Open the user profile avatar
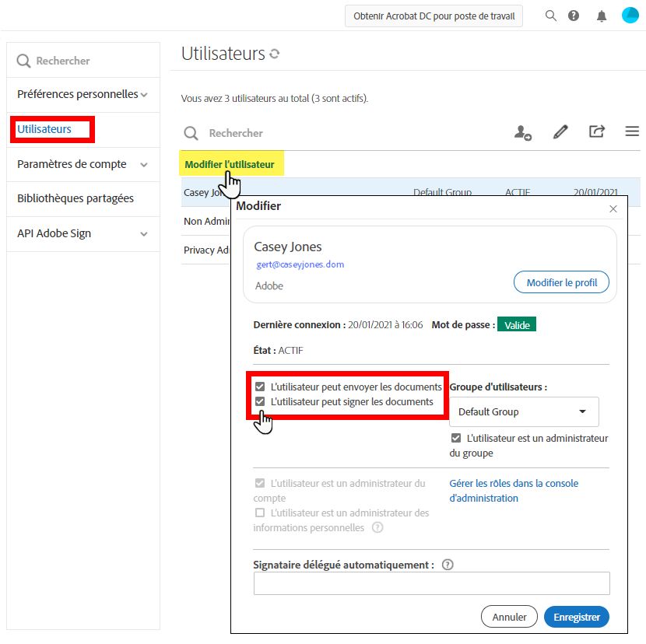This screenshot has width=646, height=644. (630, 16)
